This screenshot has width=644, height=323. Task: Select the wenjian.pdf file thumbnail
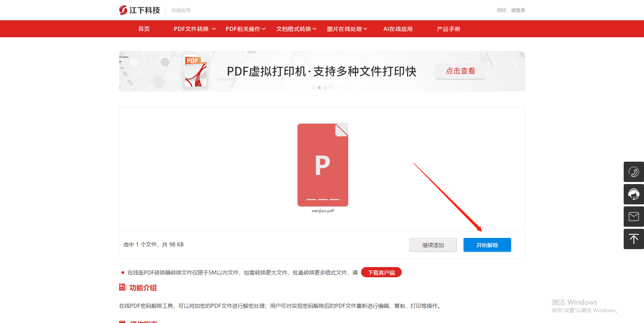323,165
